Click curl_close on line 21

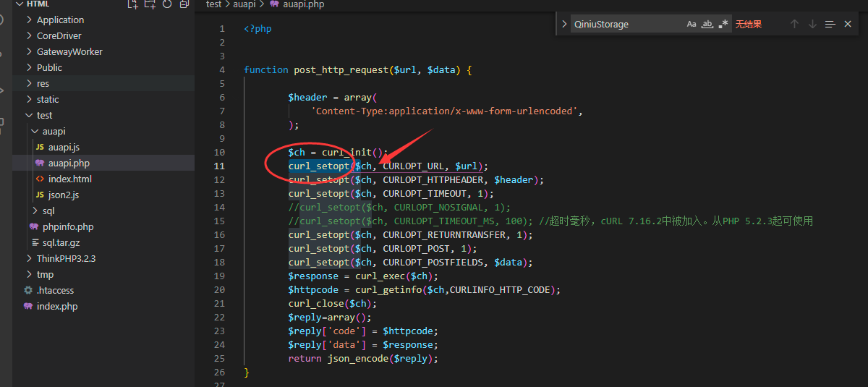(316, 304)
